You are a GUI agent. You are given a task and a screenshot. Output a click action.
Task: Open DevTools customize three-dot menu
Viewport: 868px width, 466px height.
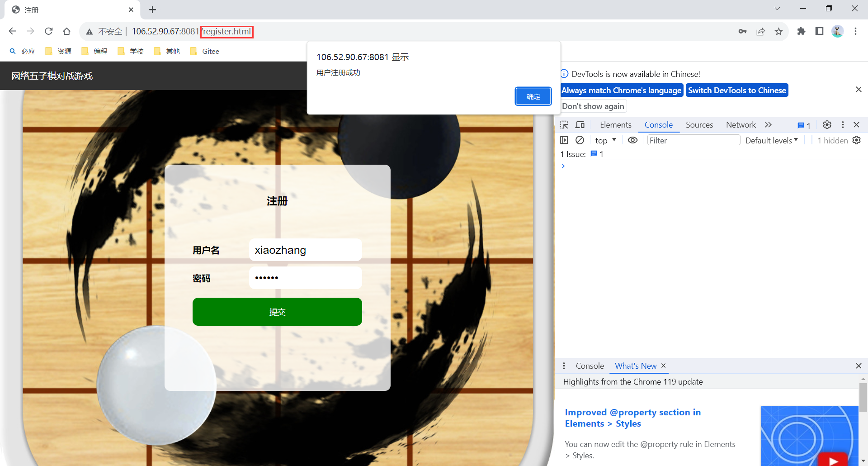click(x=843, y=125)
